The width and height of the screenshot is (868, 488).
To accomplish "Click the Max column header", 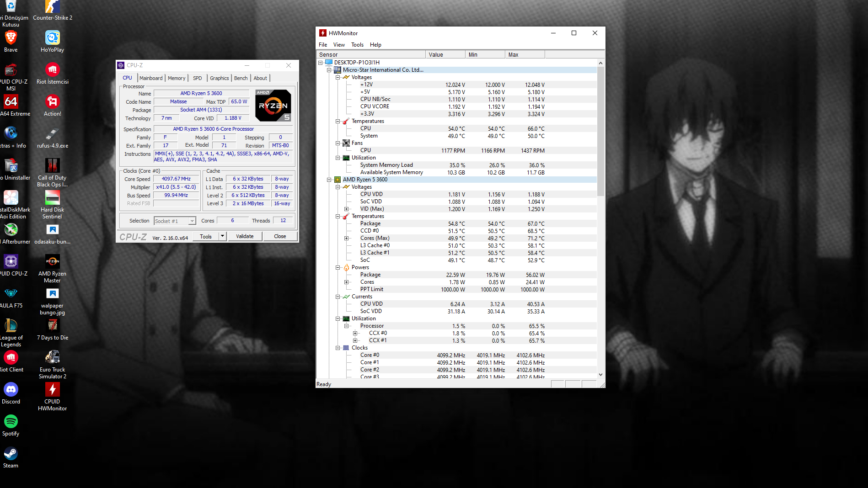I will pyautogui.click(x=525, y=54).
